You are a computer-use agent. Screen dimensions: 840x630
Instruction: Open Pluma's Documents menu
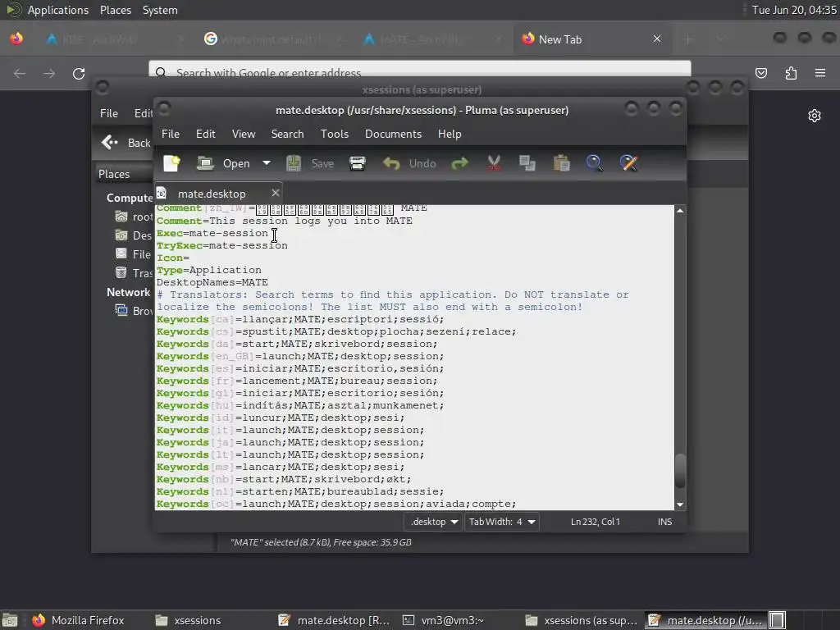(x=393, y=134)
